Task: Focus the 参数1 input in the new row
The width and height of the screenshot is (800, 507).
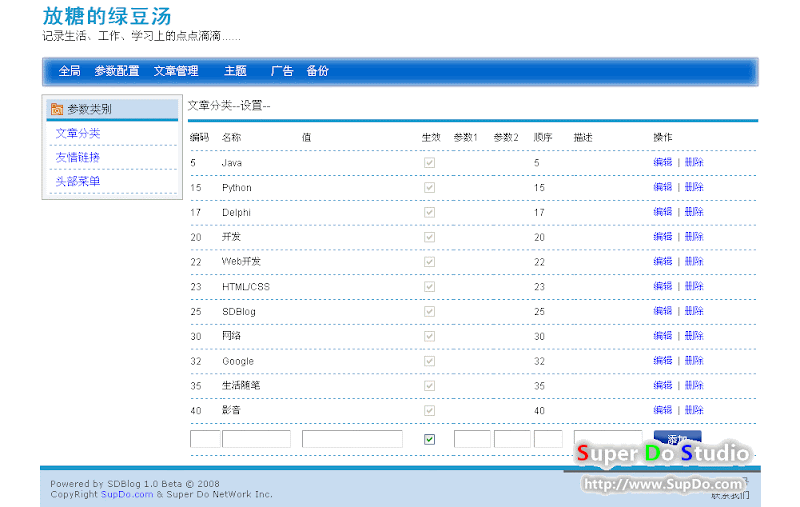Action: click(x=472, y=439)
